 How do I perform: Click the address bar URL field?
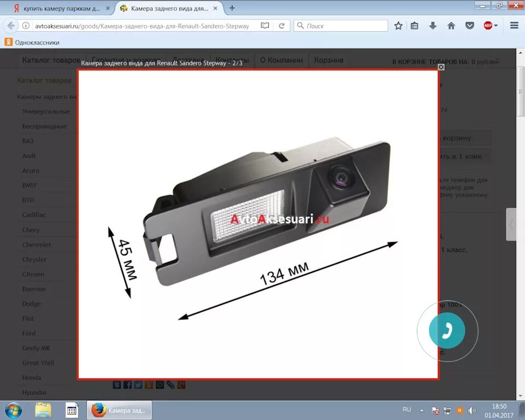(142, 26)
